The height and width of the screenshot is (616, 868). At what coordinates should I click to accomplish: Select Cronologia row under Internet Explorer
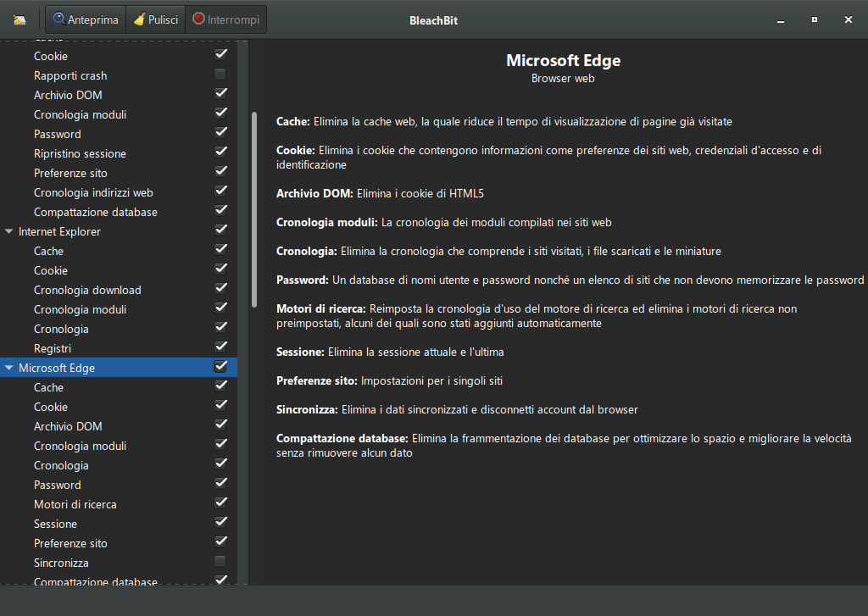(x=119, y=329)
